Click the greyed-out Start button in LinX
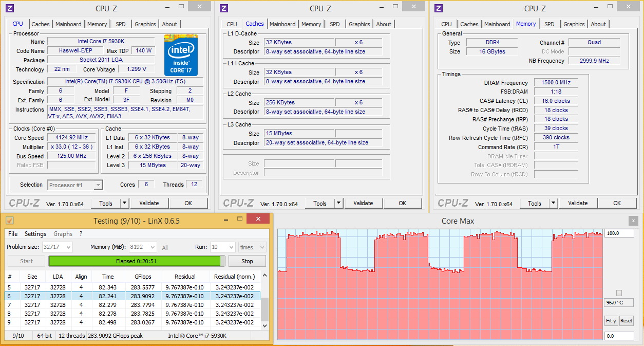 [26, 261]
